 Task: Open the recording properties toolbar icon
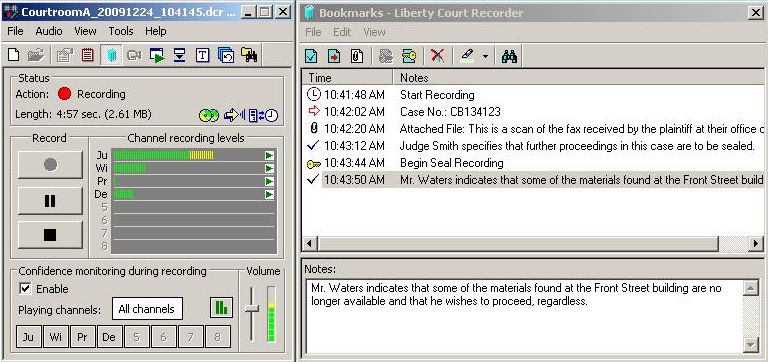tap(65, 55)
